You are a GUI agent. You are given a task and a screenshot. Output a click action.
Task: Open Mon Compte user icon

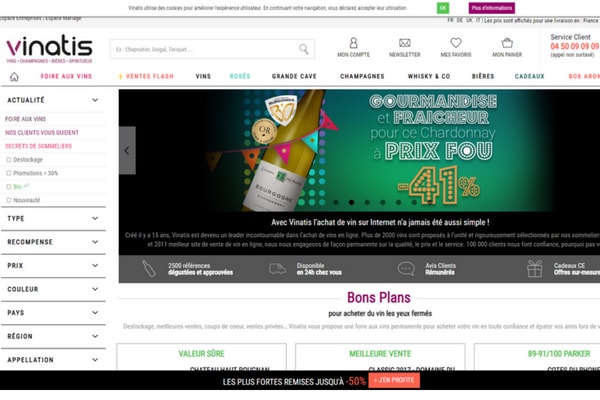354,42
